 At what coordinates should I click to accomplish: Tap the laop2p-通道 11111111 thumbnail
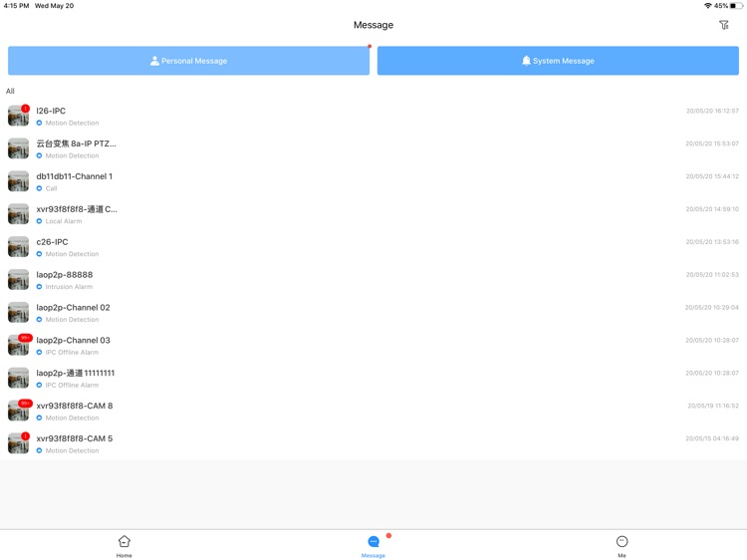pos(18,378)
